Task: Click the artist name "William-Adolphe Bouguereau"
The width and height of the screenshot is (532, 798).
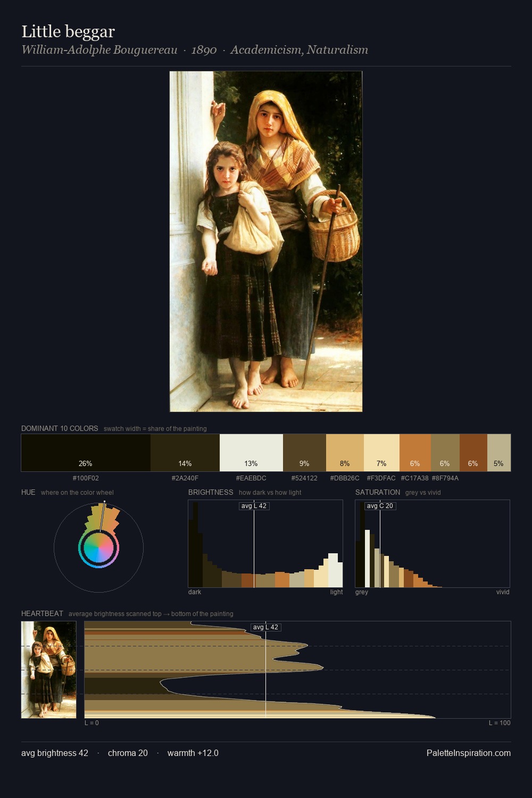Action: coord(99,50)
